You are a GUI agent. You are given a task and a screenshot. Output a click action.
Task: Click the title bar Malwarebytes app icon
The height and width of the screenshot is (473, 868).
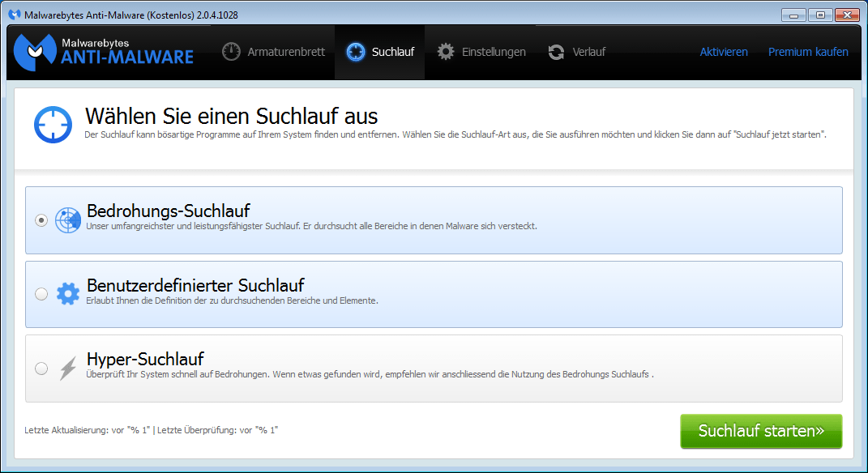coord(14,15)
